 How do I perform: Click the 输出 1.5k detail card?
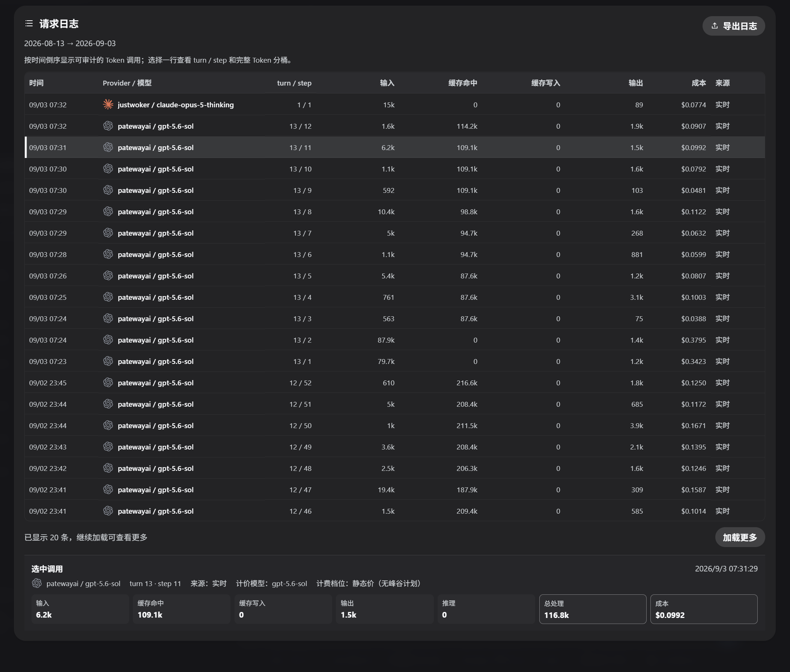[385, 609]
